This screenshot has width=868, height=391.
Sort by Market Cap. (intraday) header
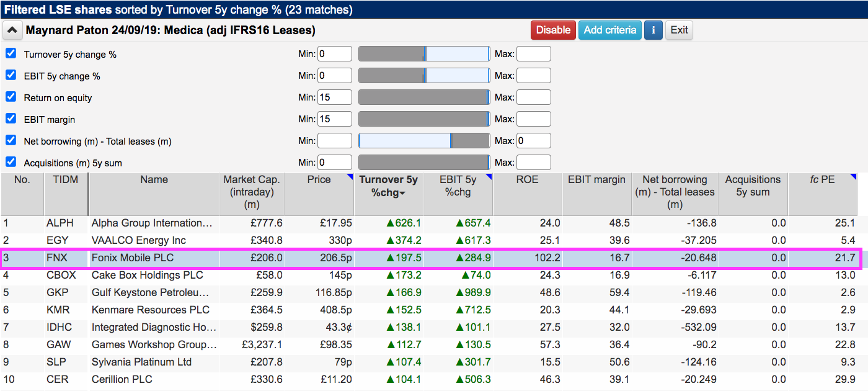252,192
